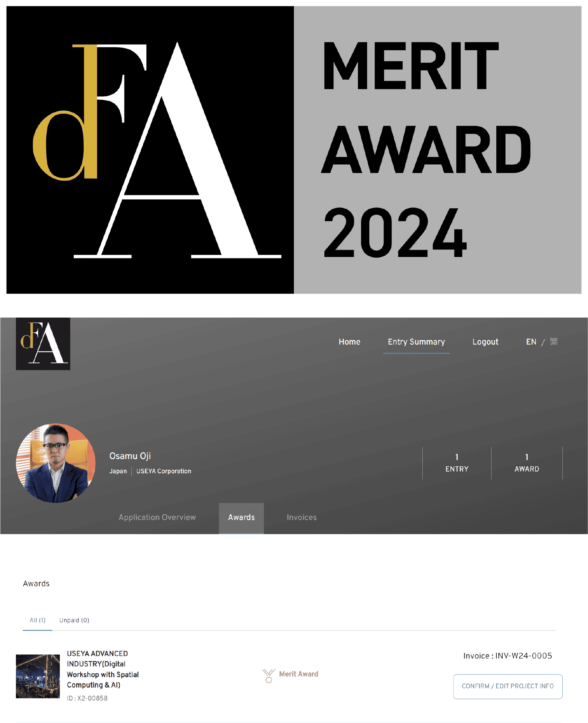Switch language to EN
588x723 pixels.
pyautogui.click(x=531, y=342)
